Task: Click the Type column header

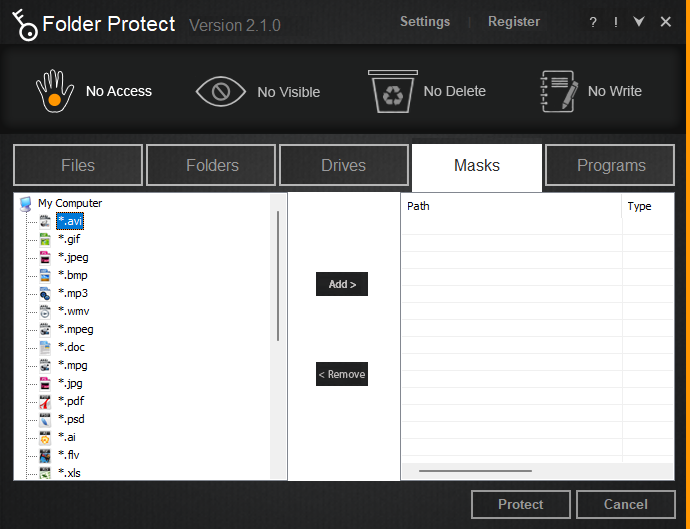Action: click(x=648, y=206)
